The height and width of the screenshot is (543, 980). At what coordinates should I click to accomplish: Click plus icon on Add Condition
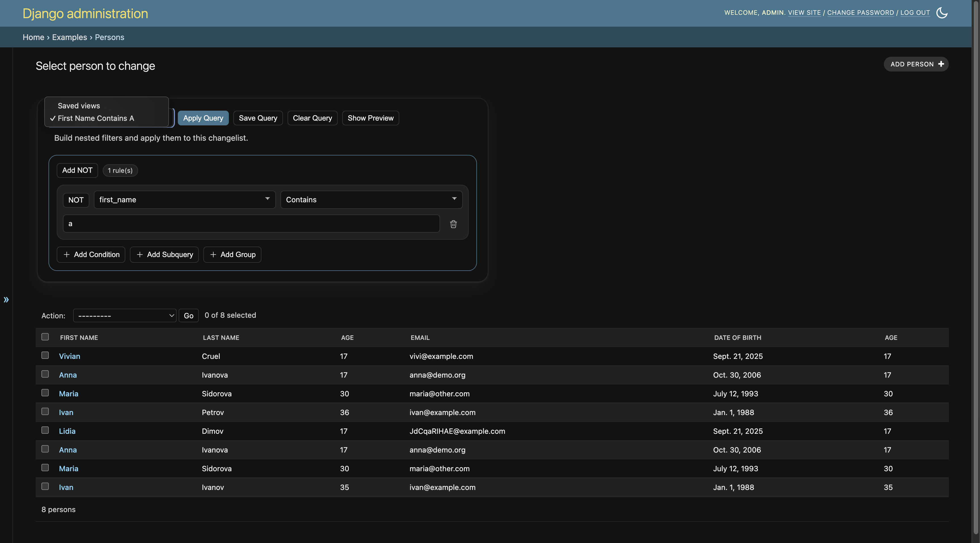(x=67, y=254)
